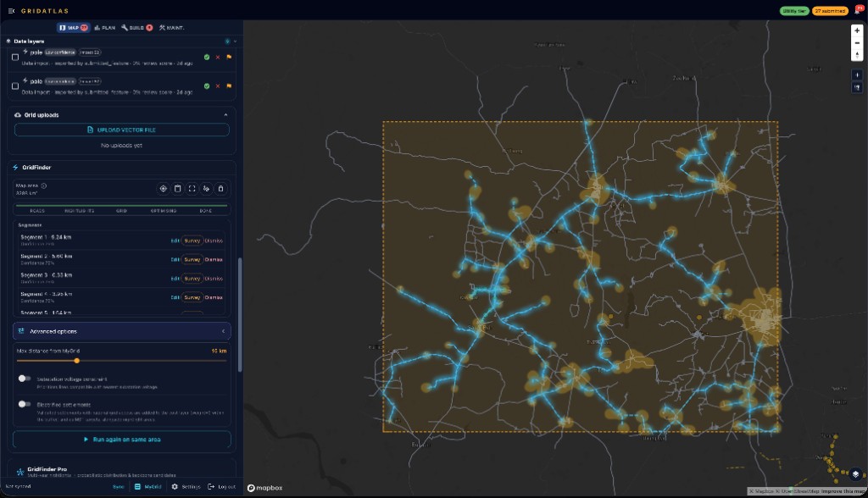Click the locate target icon in GridFinder
The width and height of the screenshot is (868, 498).
pos(164,189)
